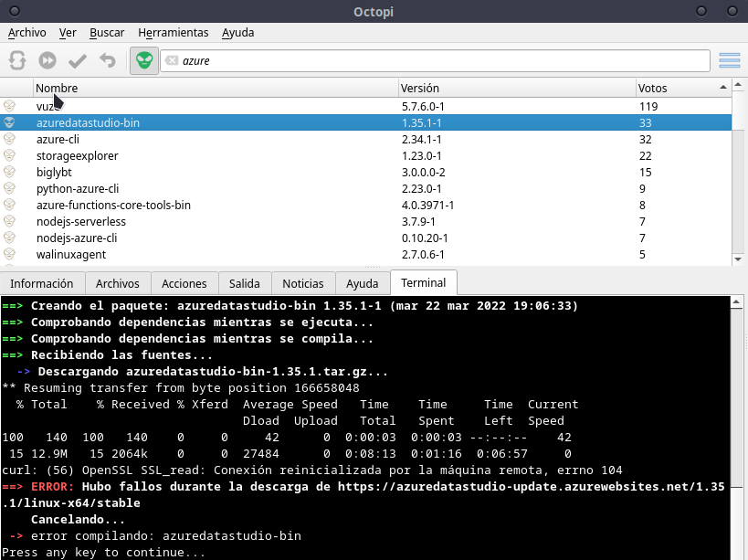The image size is (748, 560).
Task: Click the alien icon for azuredatastudio-bin
Action: click(x=9, y=122)
